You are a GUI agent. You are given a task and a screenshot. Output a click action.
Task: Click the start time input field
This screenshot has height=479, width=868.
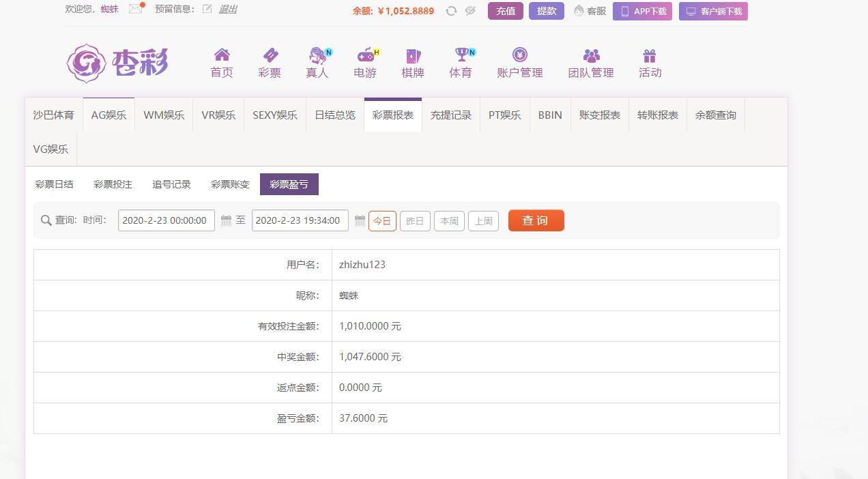[x=166, y=220]
